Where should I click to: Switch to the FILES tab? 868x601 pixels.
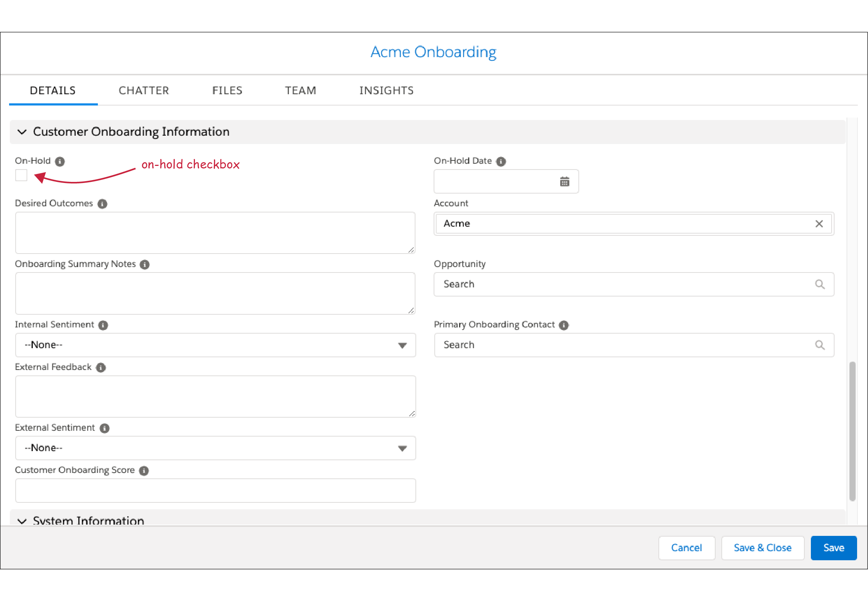coord(227,91)
